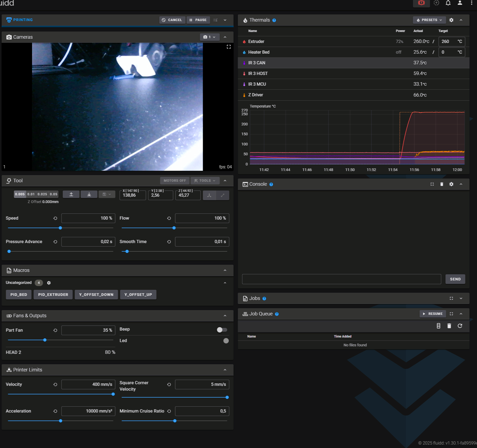Select the 0.01 Z offset increment

pyautogui.click(x=31, y=194)
